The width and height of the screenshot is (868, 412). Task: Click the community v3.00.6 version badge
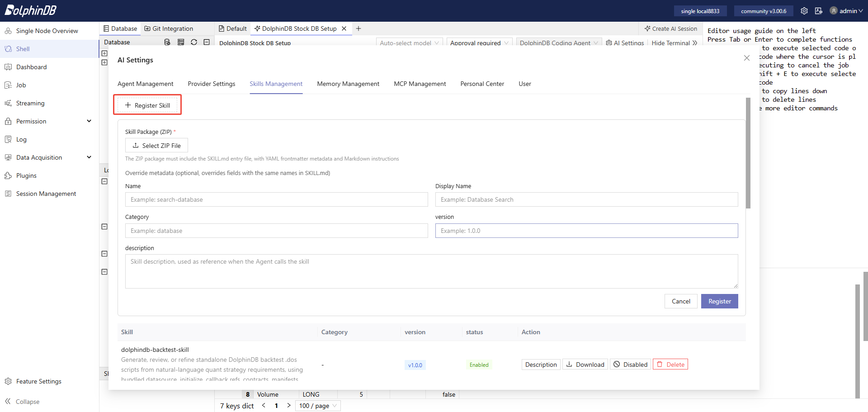click(764, 11)
